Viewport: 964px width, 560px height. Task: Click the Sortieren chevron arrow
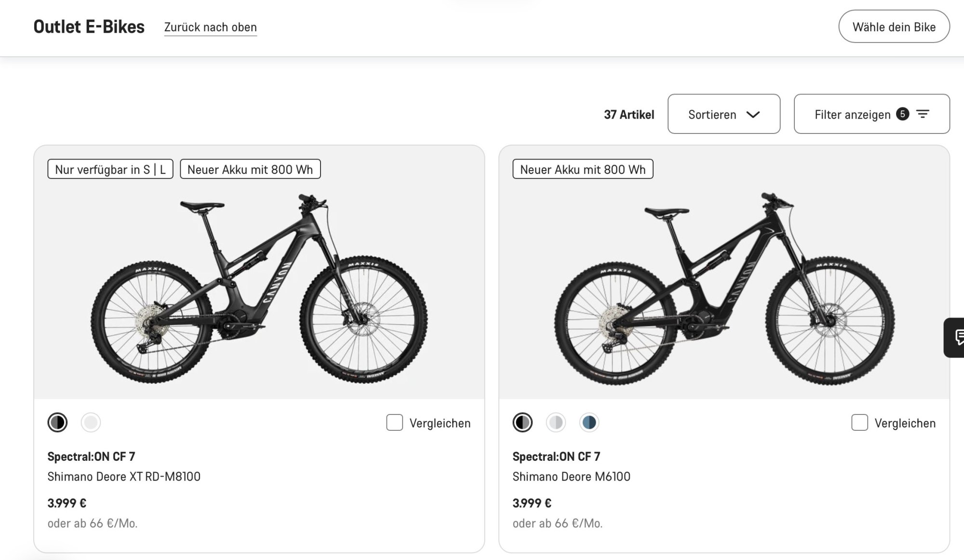(x=753, y=115)
